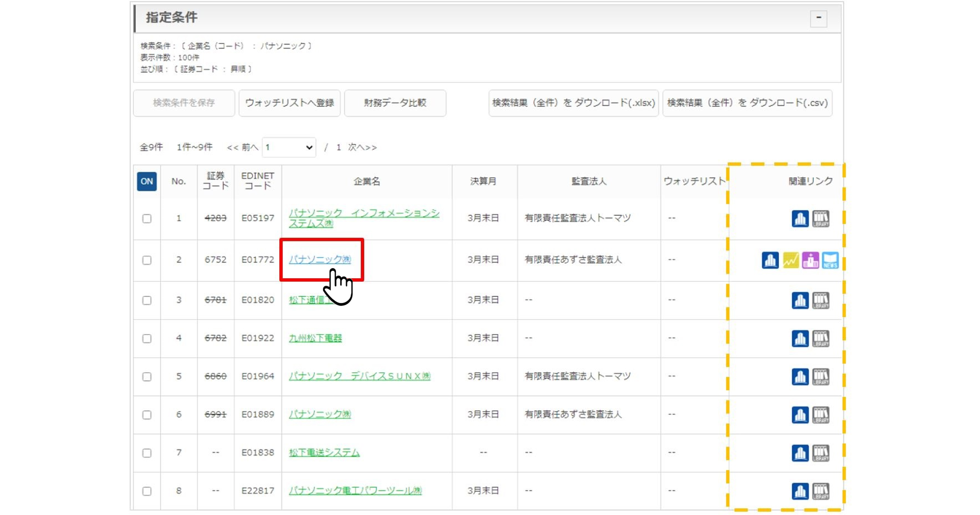The width and height of the screenshot is (980, 515).
Task: Click 財務データ比較 button
Action: point(395,103)
